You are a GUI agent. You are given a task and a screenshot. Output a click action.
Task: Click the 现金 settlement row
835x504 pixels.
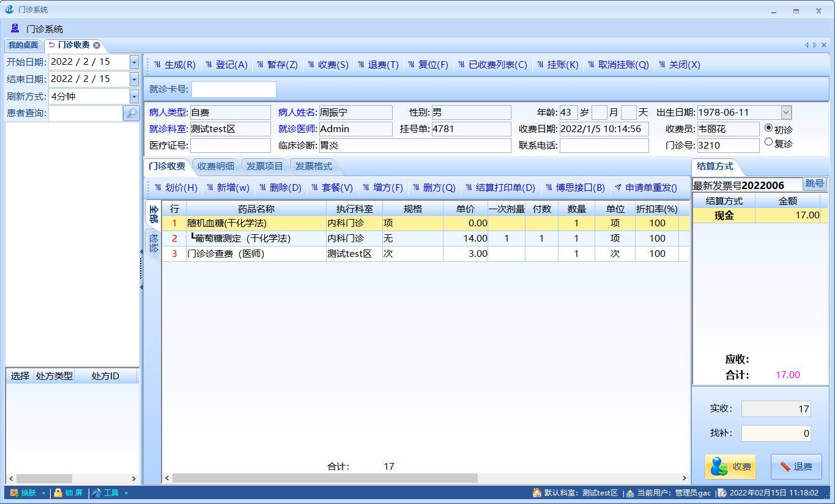(760, 215)
